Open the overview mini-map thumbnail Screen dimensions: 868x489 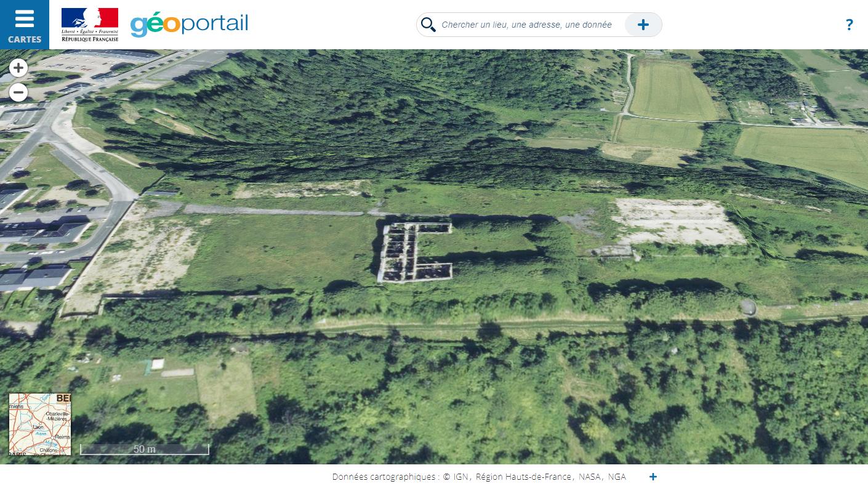pos(40,424)
